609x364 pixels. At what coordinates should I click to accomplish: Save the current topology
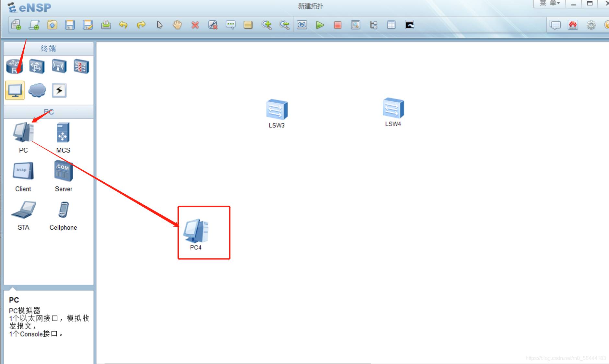(x=70, y=25)
